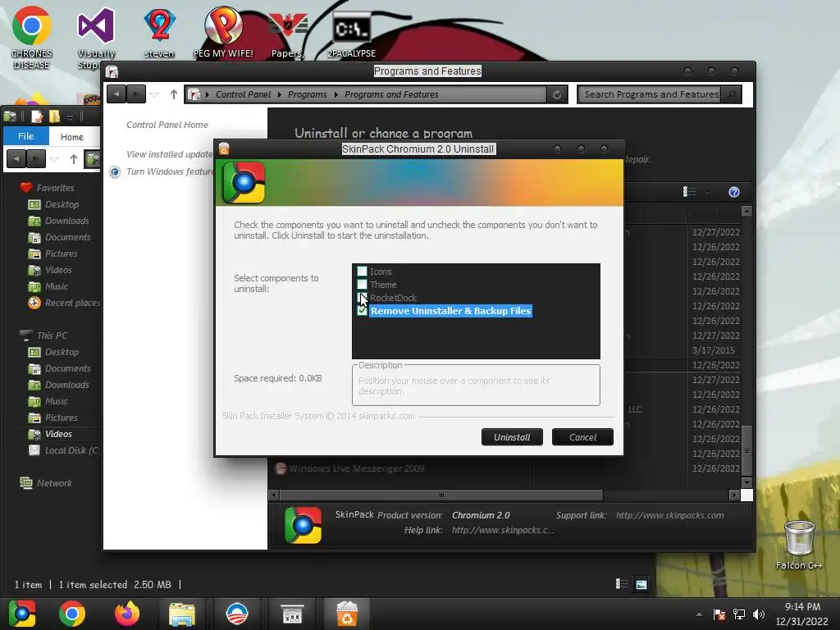The width and height of the screenshot is (840, 630).
Task: Click Forward arrow in Programs and Features
Action: 135,94
